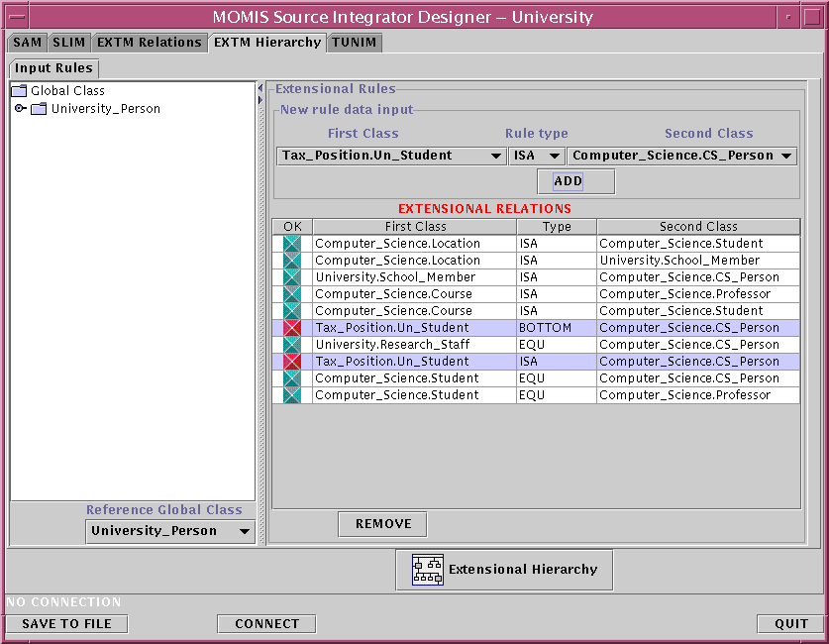The height and width of the screenshot is (644, 829).
Task: Click OK icon for University.School_Member row
Action: tap(292, 277)
